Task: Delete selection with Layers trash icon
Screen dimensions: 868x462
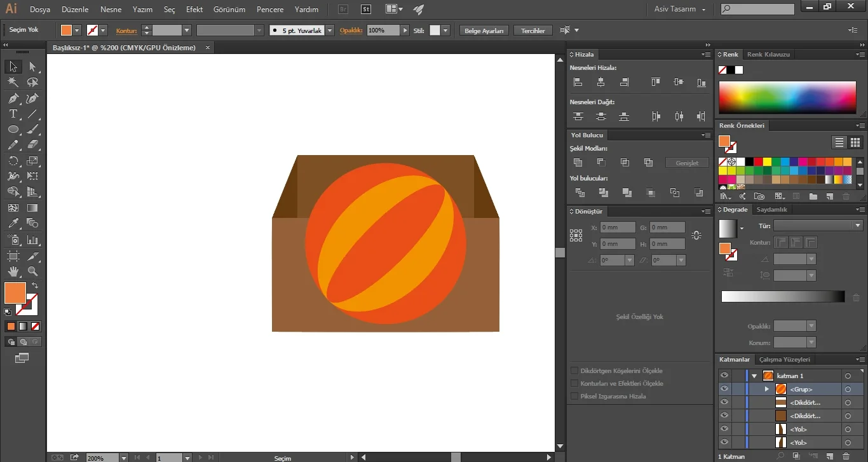Action: click(x=846, y=456)
